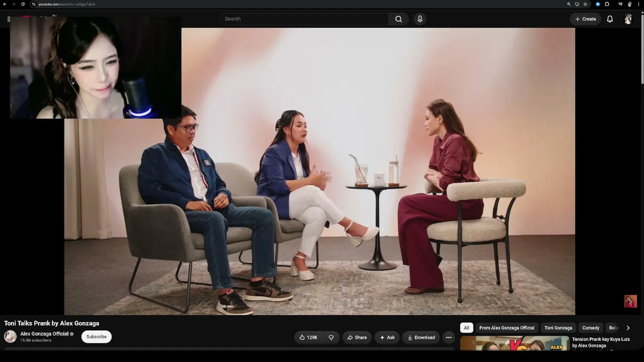Open the Tension Prank kay Kuya Luis title
This screenshot has width=644, height=362.
[601, 342]
